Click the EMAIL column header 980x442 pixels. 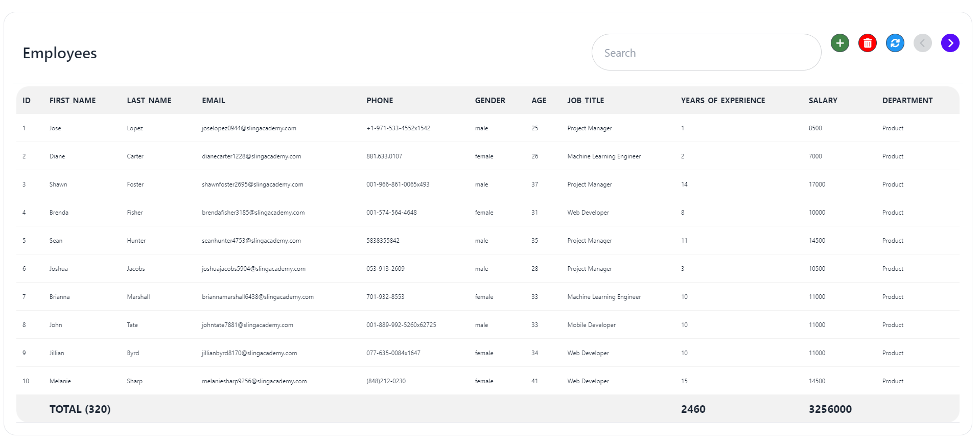(213, 101)
